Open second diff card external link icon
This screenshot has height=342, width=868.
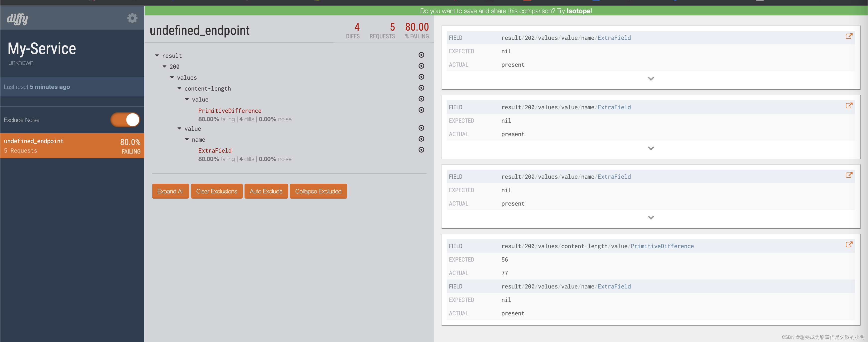click(x=849, y=106)
